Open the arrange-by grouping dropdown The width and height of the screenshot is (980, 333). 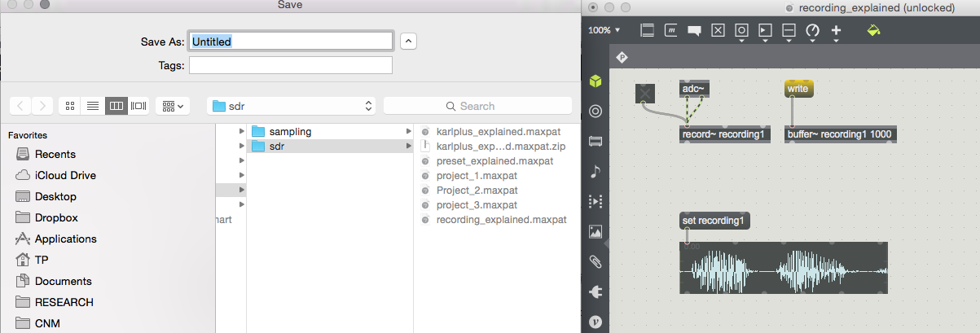pos(173,106)
